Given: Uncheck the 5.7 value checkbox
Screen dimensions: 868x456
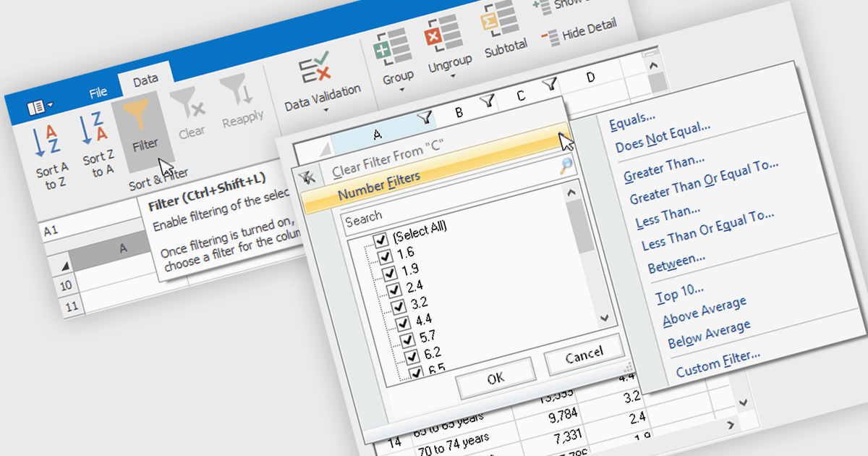Looking at the screenshot, I should point(407,340).
